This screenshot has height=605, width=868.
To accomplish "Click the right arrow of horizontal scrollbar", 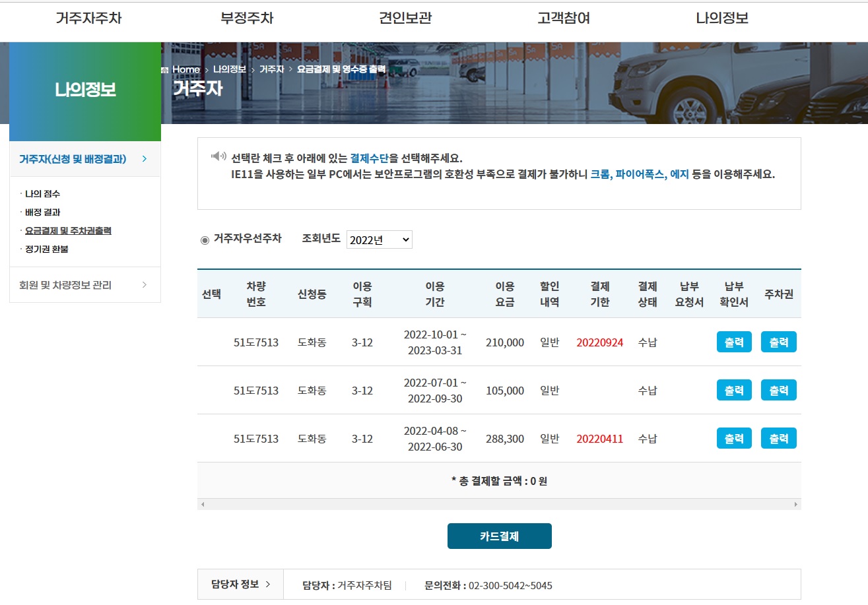I will pyautogui.click(x=796, y=504).
